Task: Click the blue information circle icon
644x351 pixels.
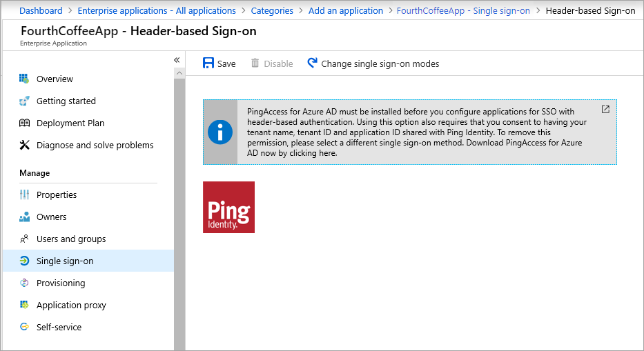Action: 220,132
